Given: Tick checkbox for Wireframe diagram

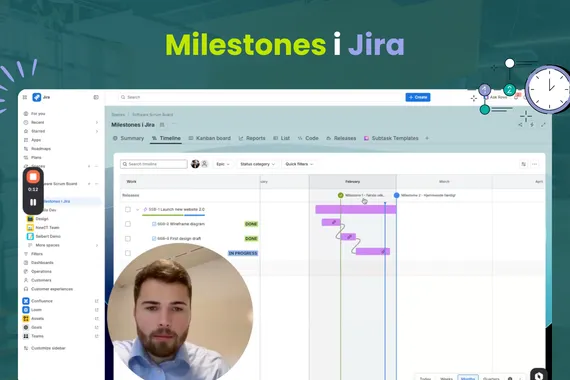Looking at the screenshot, I should point(128,224).
